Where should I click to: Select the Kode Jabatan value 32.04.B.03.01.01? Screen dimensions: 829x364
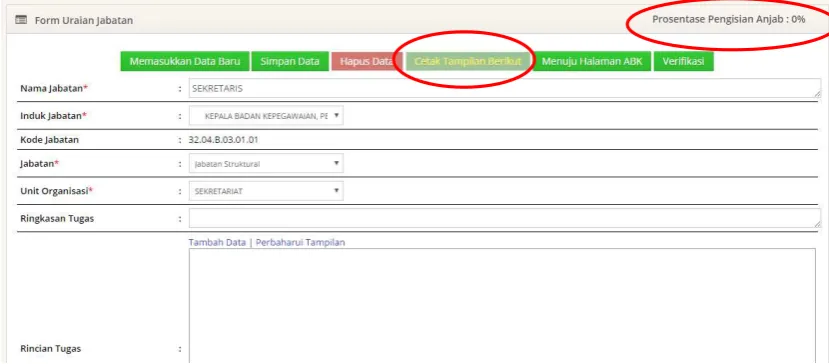click(223, 140)
